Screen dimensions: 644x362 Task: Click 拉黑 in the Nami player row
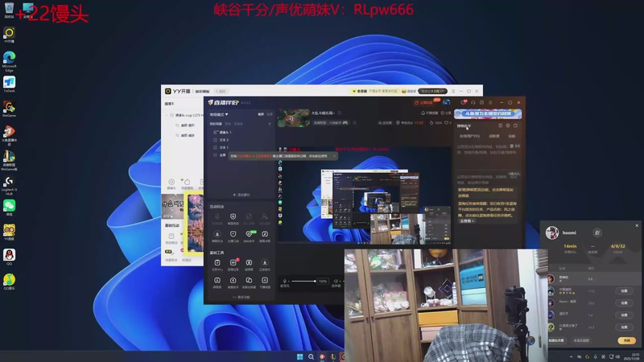(624, 303)
